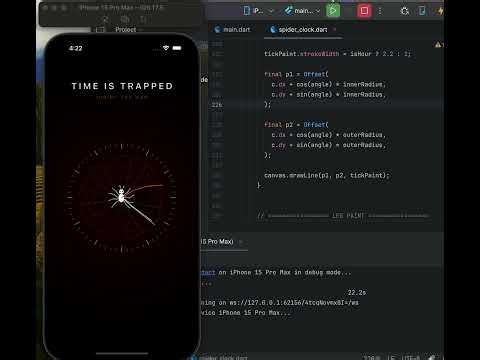The width and height of the screenshot is (480, 360).
Task: Click the simulator clock time 4:22
Action: coord(76,48)
